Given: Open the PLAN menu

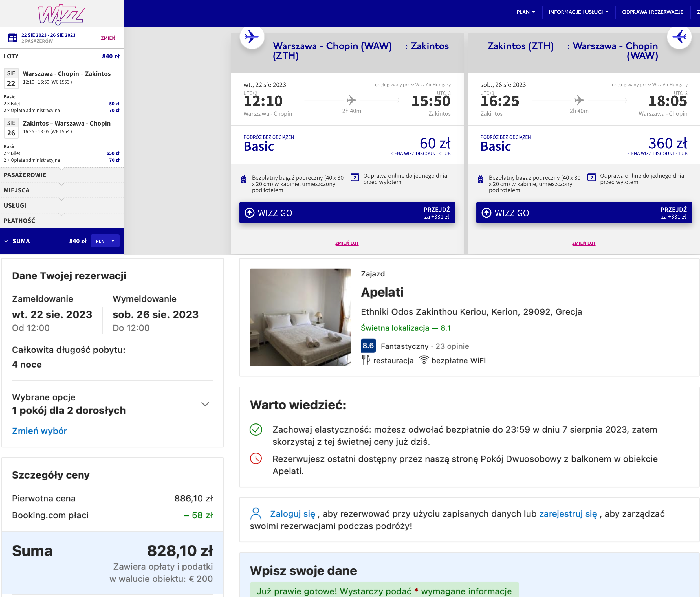Looking at the screenshot, I should click(526, 12).
